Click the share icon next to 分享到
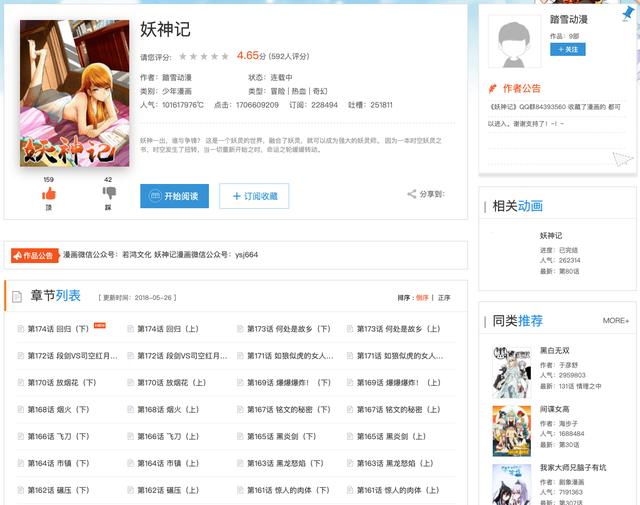 click(x=411, y=194)
